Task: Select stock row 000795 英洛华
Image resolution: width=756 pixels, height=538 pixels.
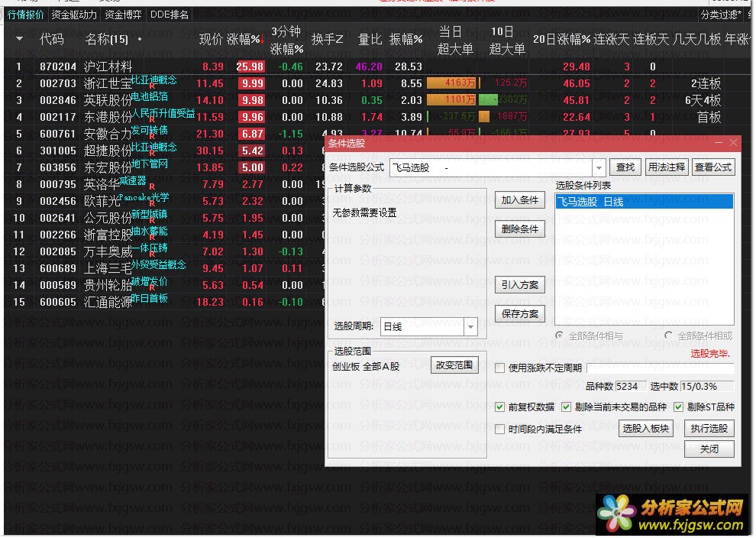Action: pyautogui.click(x=164, y=184)
